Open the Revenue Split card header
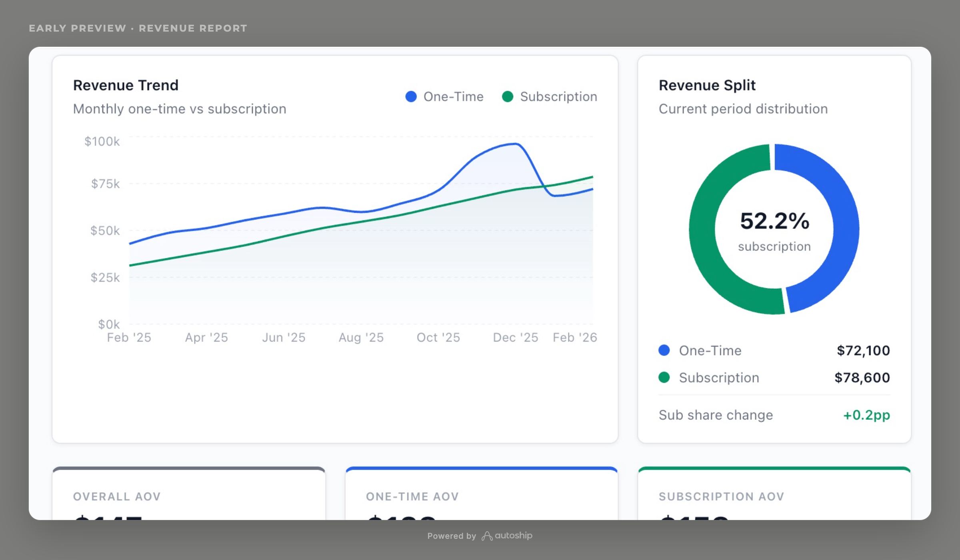The image size is (960, 560). pos(706,85)
